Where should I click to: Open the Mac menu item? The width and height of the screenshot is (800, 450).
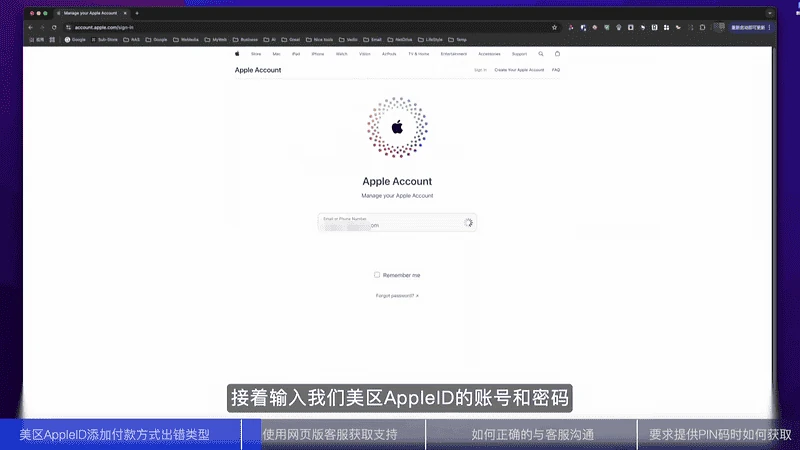(277, 54)
